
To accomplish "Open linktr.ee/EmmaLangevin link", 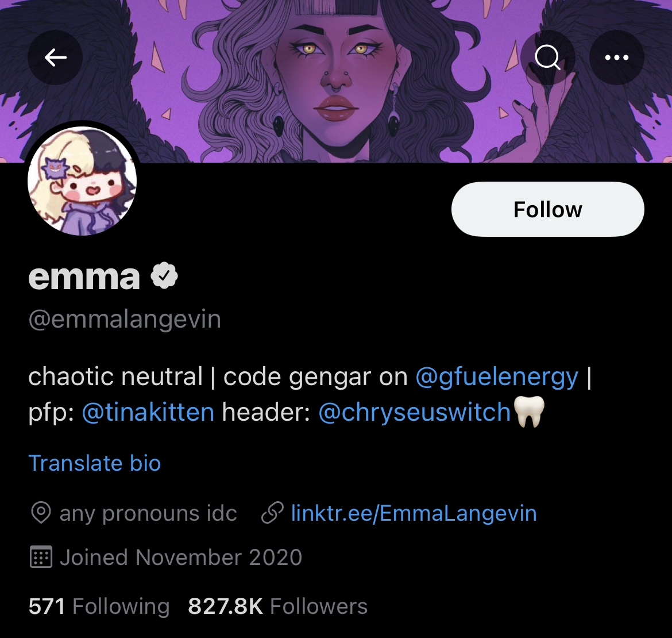I will coord(414,513).
